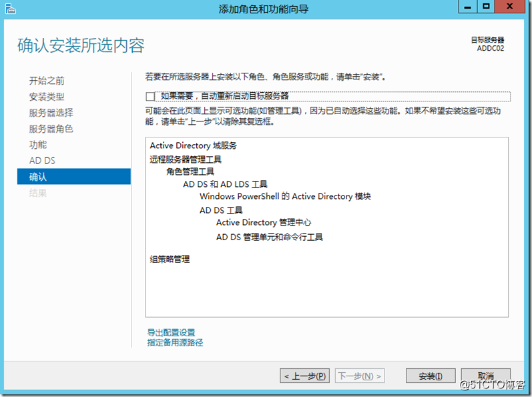Open the 安装类型 step
532x397 pixels.
47,97
